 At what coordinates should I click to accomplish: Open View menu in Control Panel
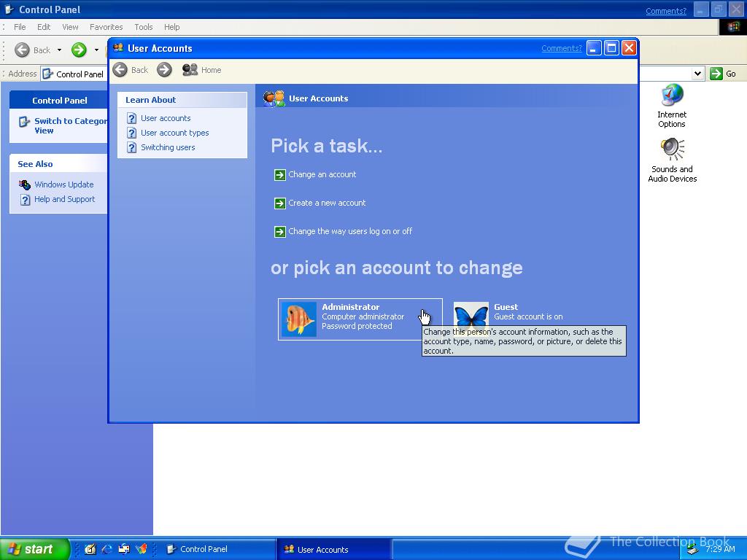point(70,27)
